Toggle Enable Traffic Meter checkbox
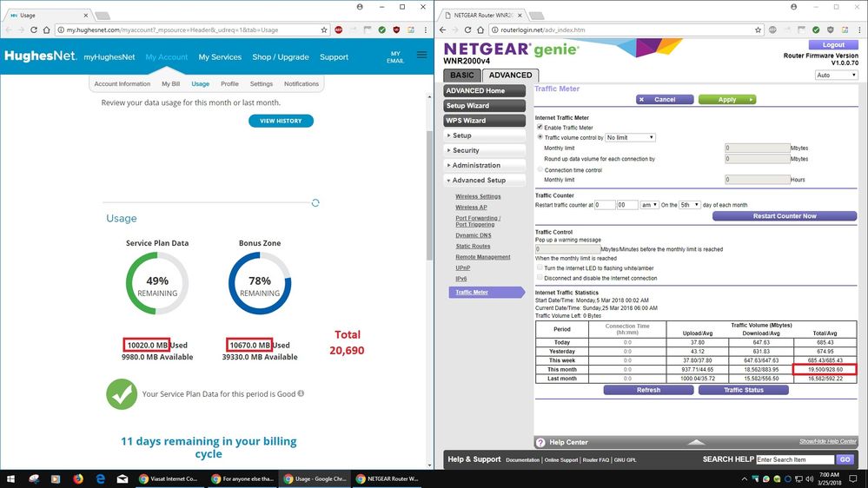 540,128
